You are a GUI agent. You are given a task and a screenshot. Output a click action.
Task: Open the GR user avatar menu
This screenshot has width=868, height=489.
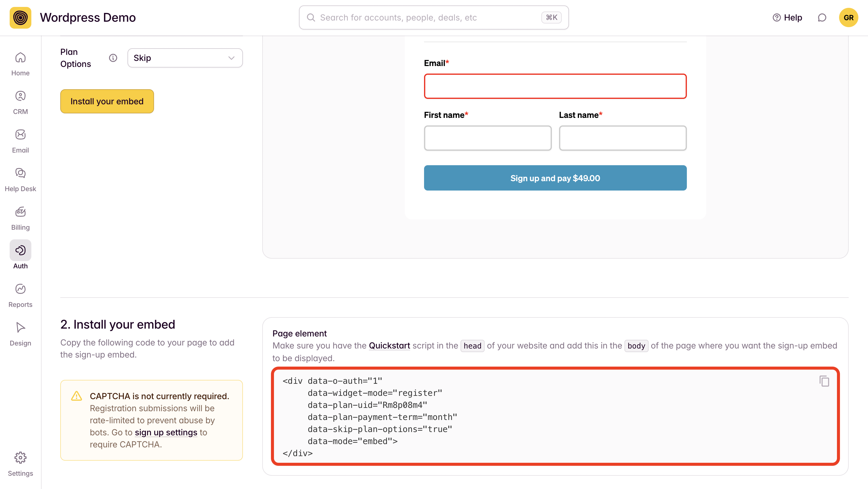click(x=848, y=17)
